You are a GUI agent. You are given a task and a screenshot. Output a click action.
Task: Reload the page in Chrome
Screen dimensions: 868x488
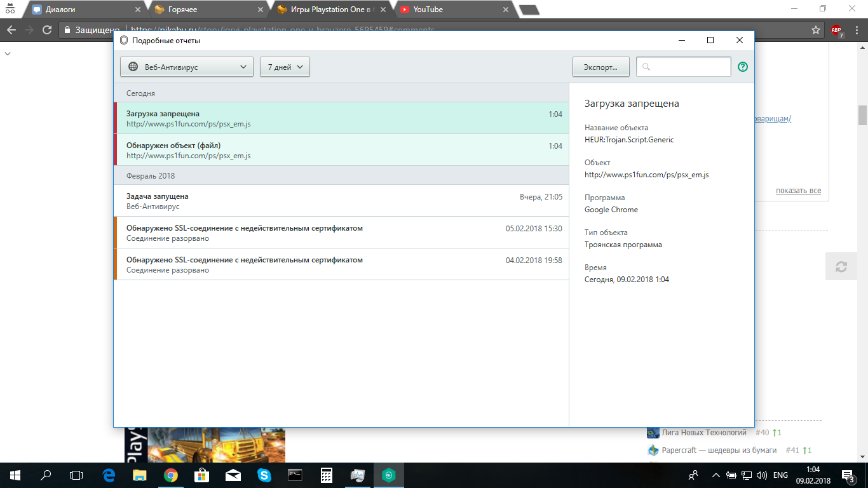click(47, 30)
